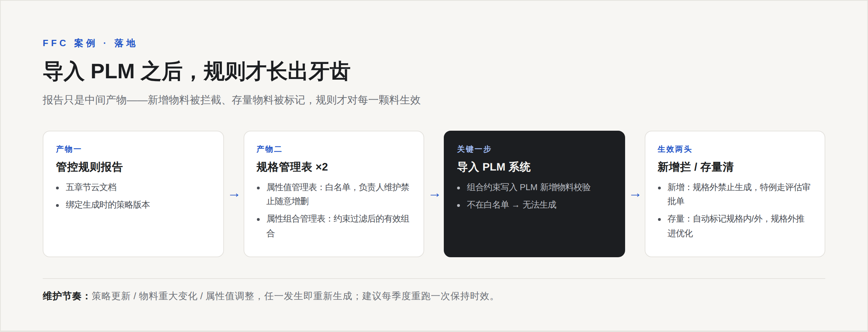This screenshot has width=868, height=332.
Task: Click the bullet starting '新增：规格外禁止生成'
Action: pos(739,194)
